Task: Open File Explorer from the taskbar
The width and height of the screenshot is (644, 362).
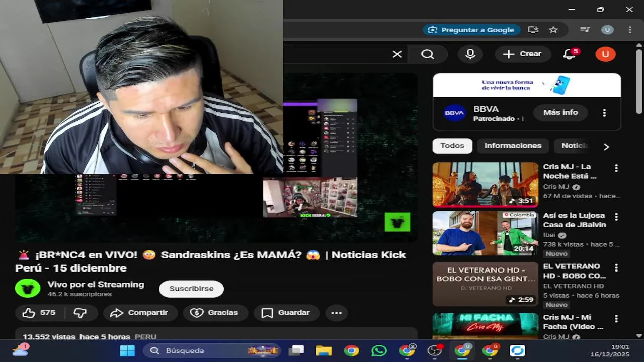Action: [x=324, y=351]
